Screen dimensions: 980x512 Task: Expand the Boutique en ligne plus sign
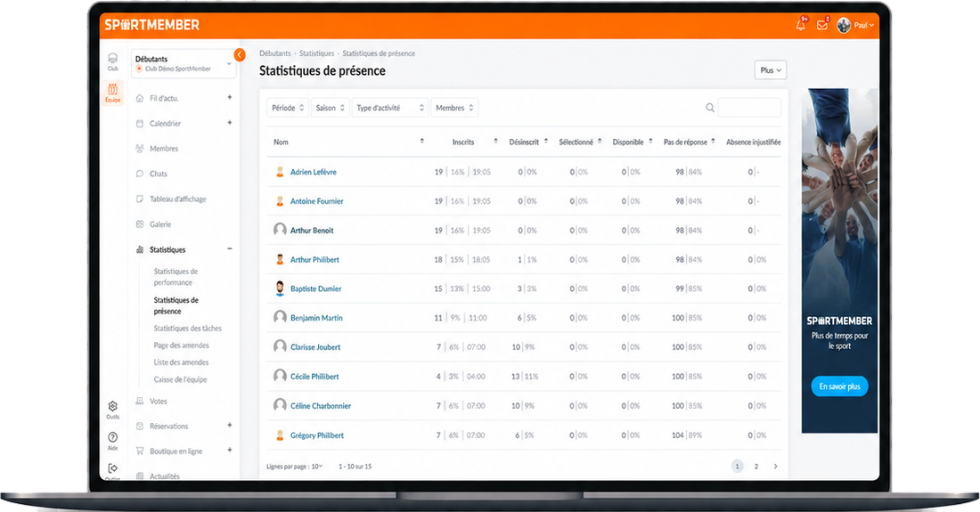click(229, 451)
